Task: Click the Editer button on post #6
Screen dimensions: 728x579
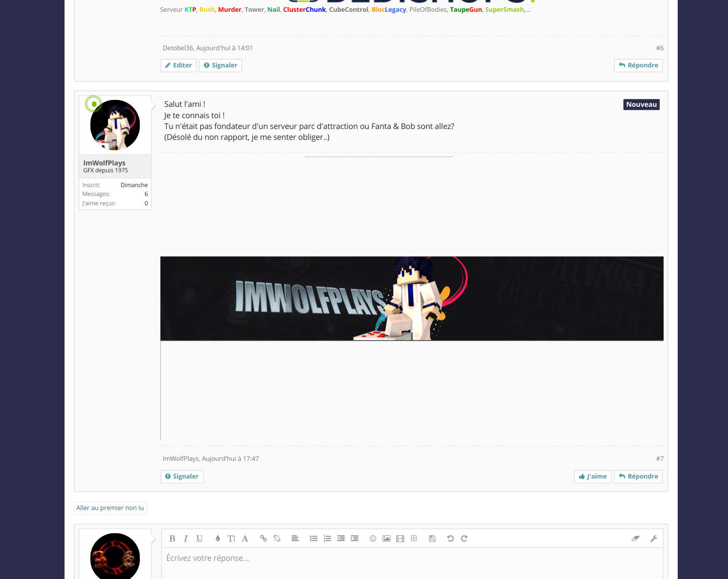Action: pyautogui.click(x=179, y=65)
